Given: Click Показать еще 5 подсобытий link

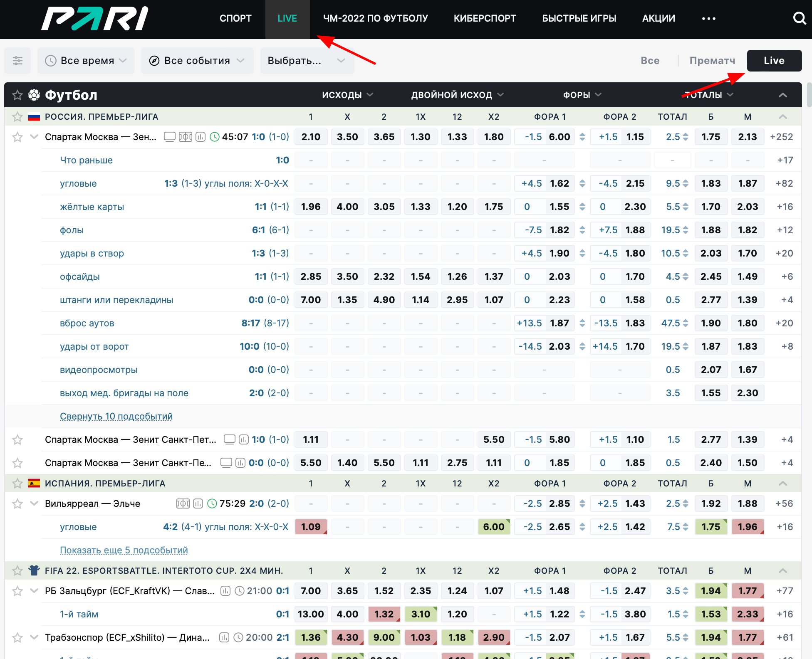Looking at the screenshot, I should (x=124, y=550).
